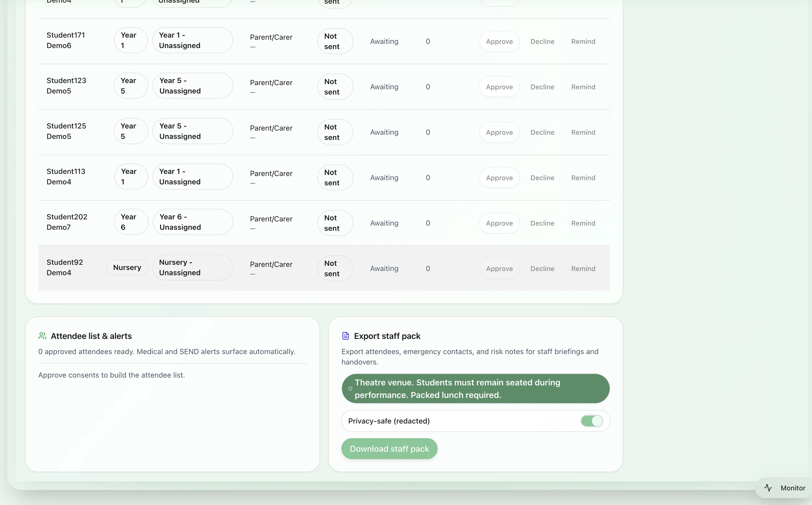Remind Student113 Demo4's parent
The image size is (812, 505).
click(x=583, y=178)
